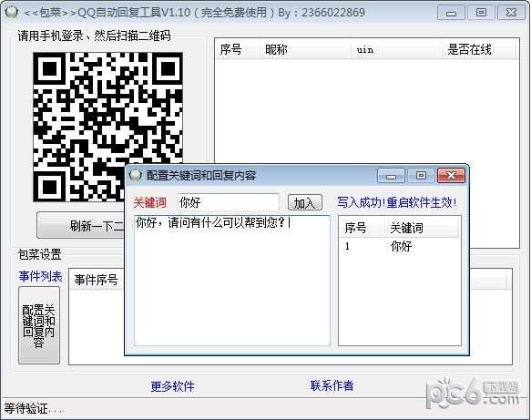Click the 等待验证 status bar text
The height and width of the screenshot is (420, 531).
(33, 408)
